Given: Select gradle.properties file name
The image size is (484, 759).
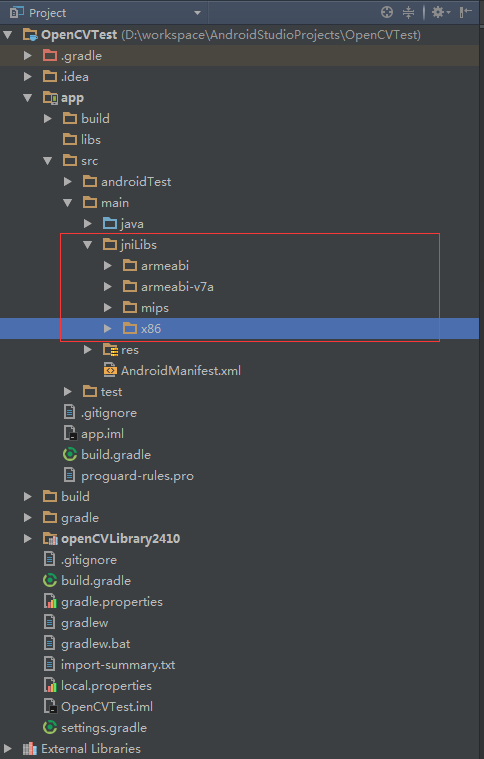Looking at the screenshot, I should click(112, 602).
